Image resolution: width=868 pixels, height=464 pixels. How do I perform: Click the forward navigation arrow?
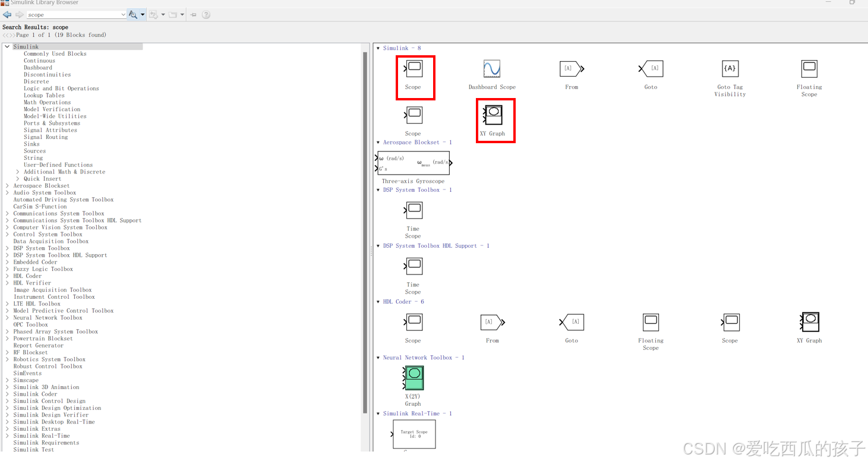point(20,14)
